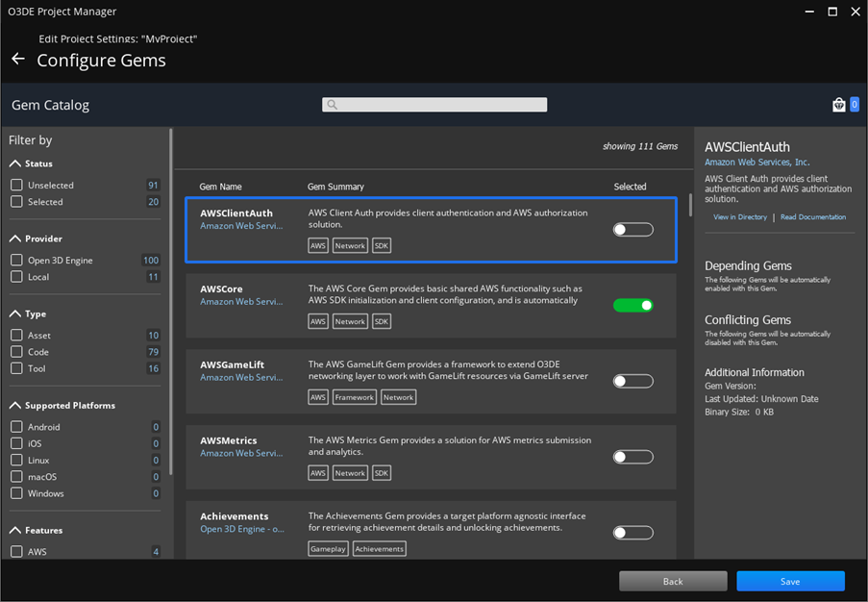Click the back arrow to leave Configure Gems
868x602 pixels.
[17, 59]
